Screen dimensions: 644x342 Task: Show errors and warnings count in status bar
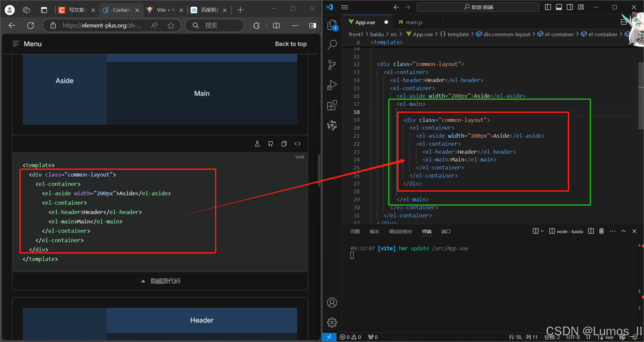[351, 337]
